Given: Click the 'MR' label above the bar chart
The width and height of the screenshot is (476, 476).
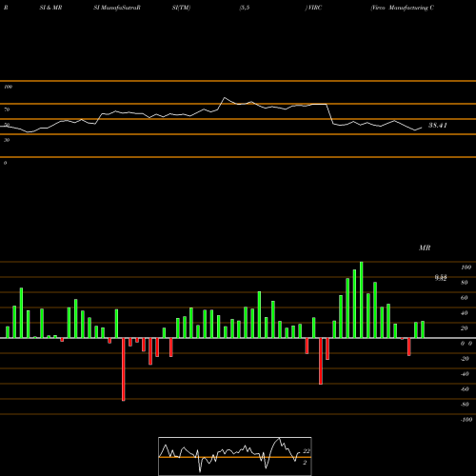Looking at the screenshot, I should [425, 248].
